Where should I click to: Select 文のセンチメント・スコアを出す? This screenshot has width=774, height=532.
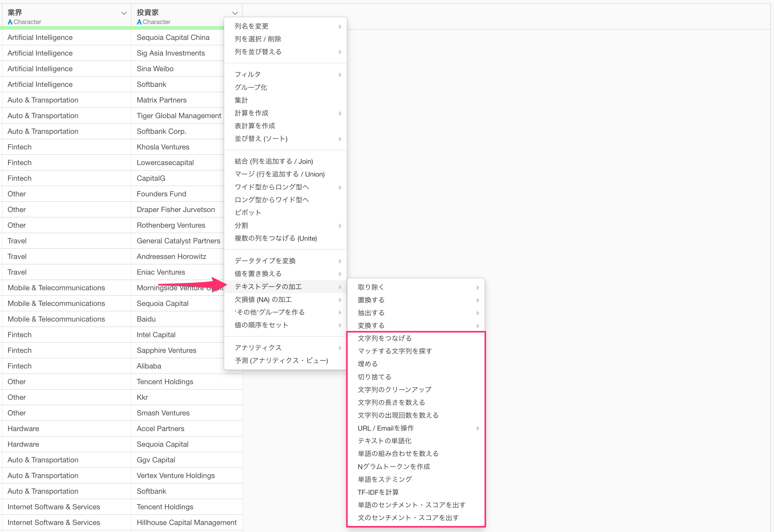[x=416, y=518]
